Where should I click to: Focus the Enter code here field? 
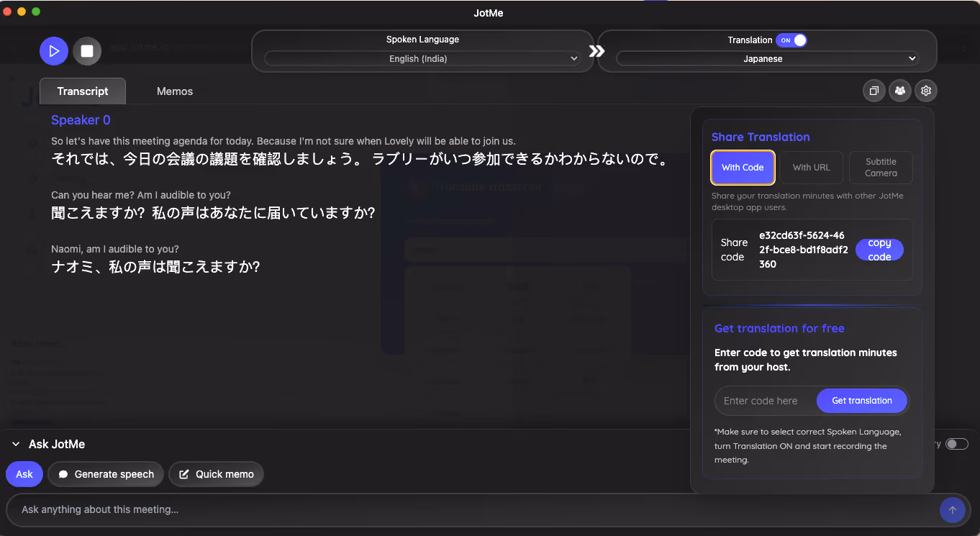point(766,401)
